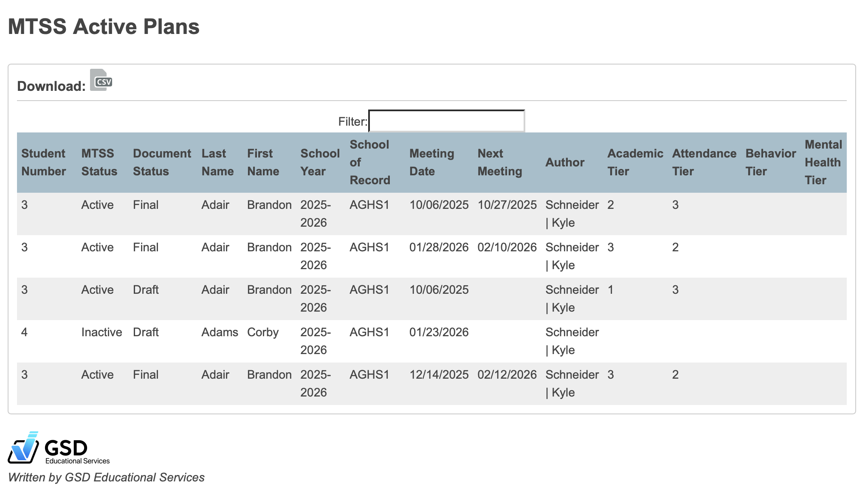Screen dimensions: 868x495
Task: Click the MTSS Active Plans page title
Action: pos(104,27)
